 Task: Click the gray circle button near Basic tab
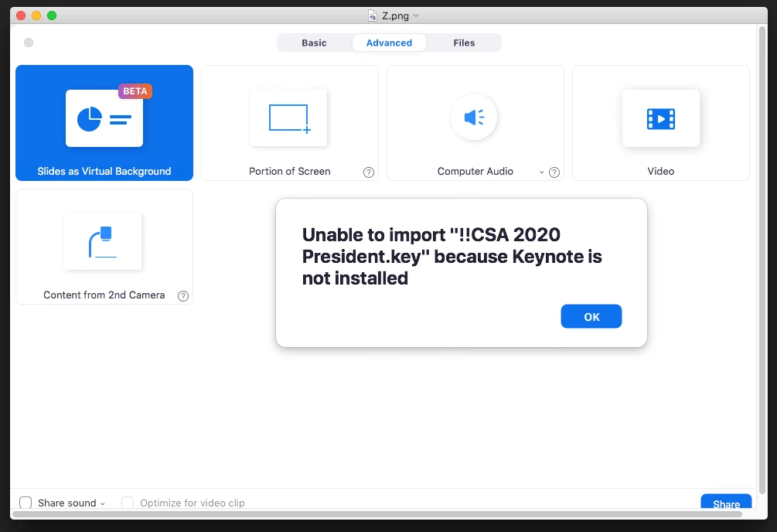29,43
